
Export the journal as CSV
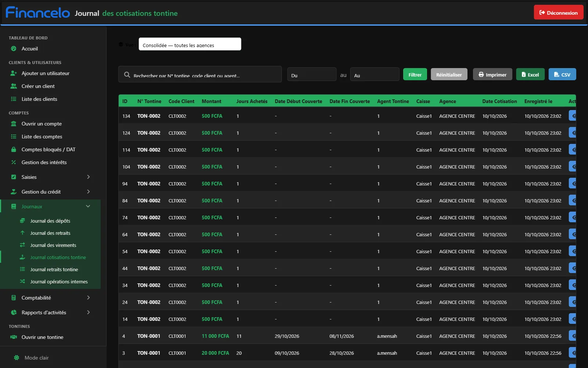tap(562, 74)
